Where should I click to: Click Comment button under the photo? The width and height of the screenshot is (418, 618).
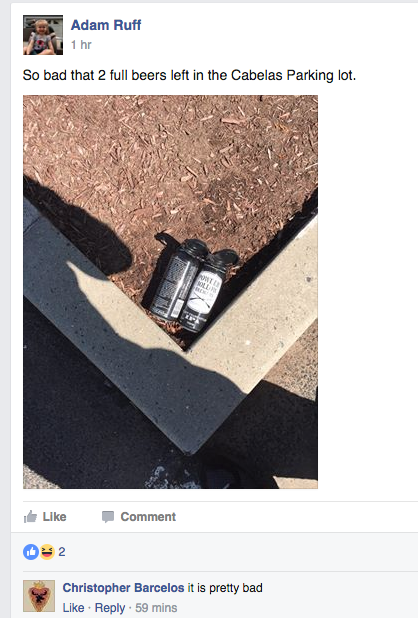coord(139,517)
